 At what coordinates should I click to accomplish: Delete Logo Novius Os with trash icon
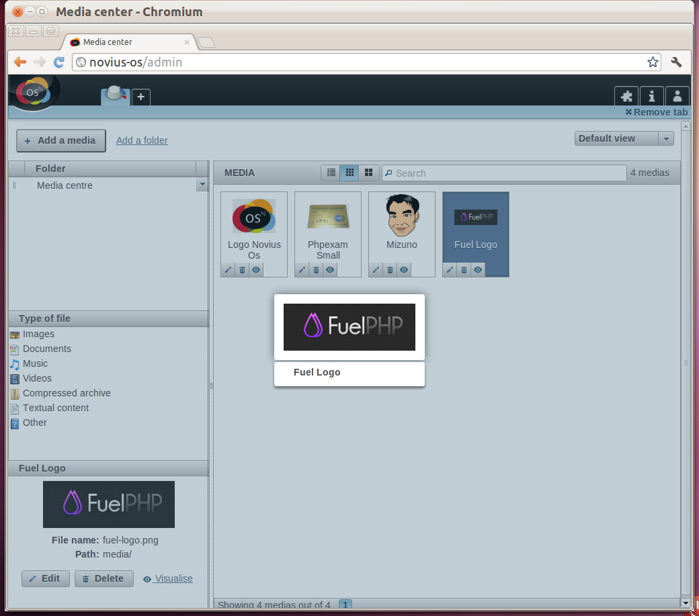click(242, 270)
